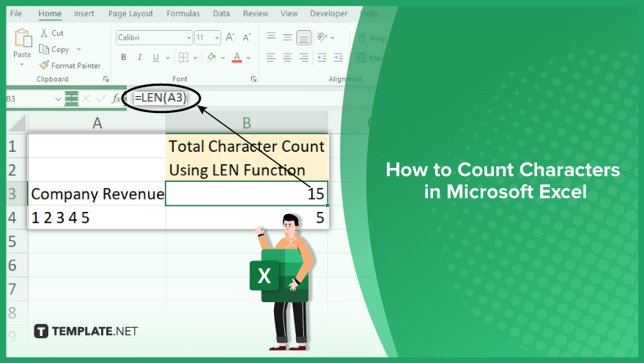Screen dimensions: 644x363
Task: Click cell containing 'Company Revenue'
Action: tap(97, 194)
